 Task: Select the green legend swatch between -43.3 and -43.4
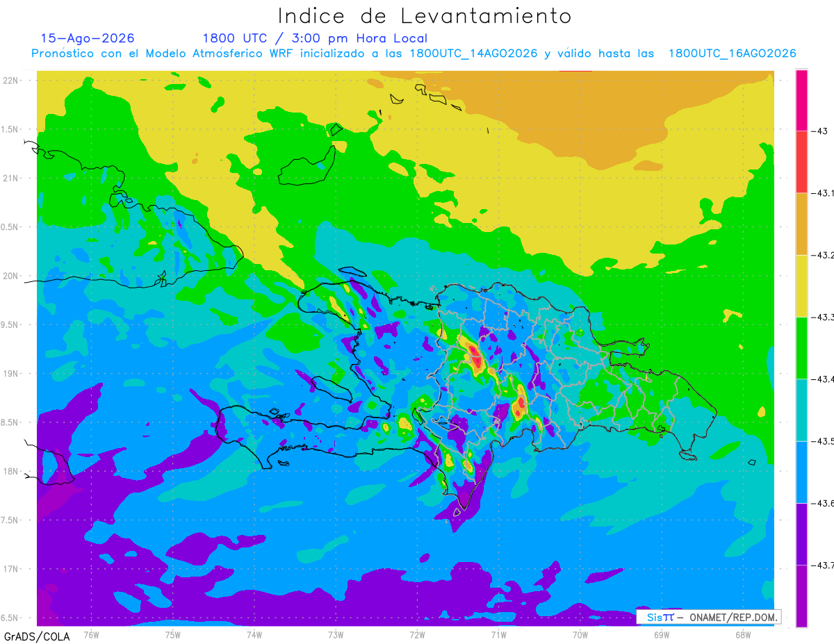point(801,347)
